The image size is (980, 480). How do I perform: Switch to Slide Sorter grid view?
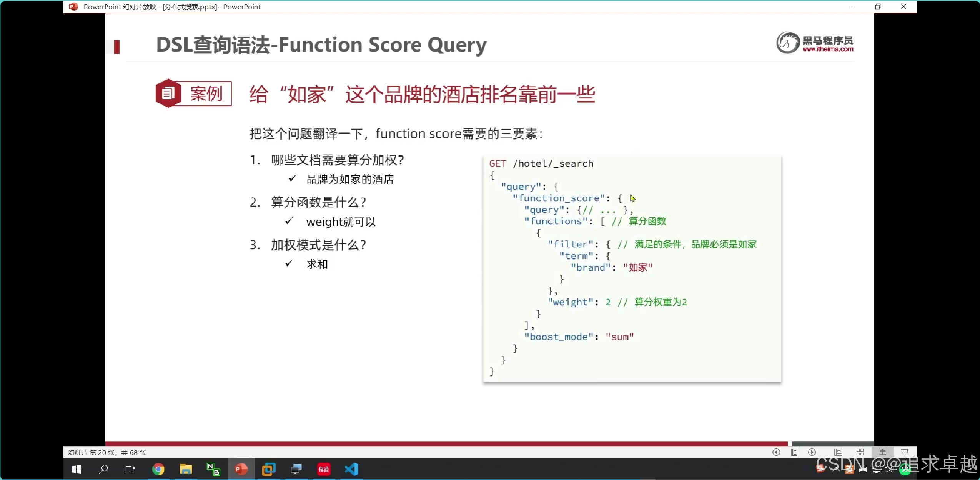[x=860, y=452]
